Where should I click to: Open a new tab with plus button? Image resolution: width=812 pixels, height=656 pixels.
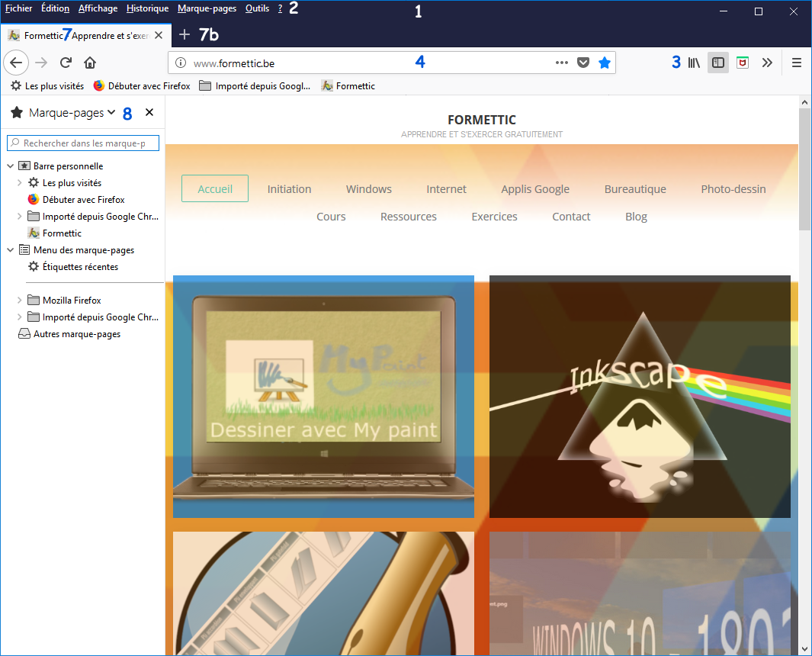click(x=185, y=35)
